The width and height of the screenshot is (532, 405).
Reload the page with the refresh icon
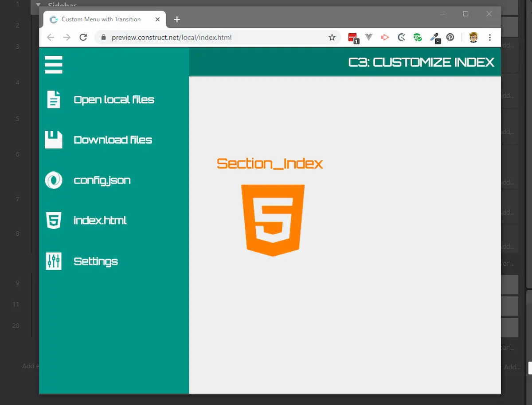pyautogui.click(x=83, y=37)
